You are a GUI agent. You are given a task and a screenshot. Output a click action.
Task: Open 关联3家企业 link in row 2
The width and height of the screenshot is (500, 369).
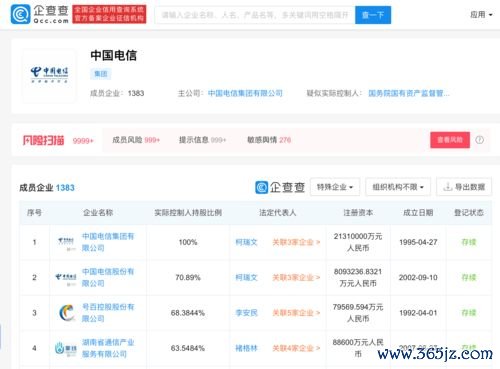(x=296, y=278)
